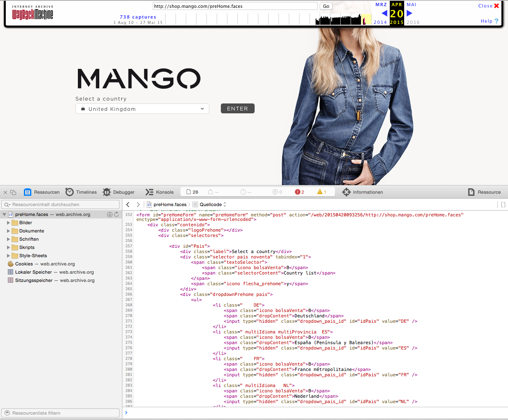Open the Konsole panel
This screenshot has width=508, height=420.
point(159,192)
